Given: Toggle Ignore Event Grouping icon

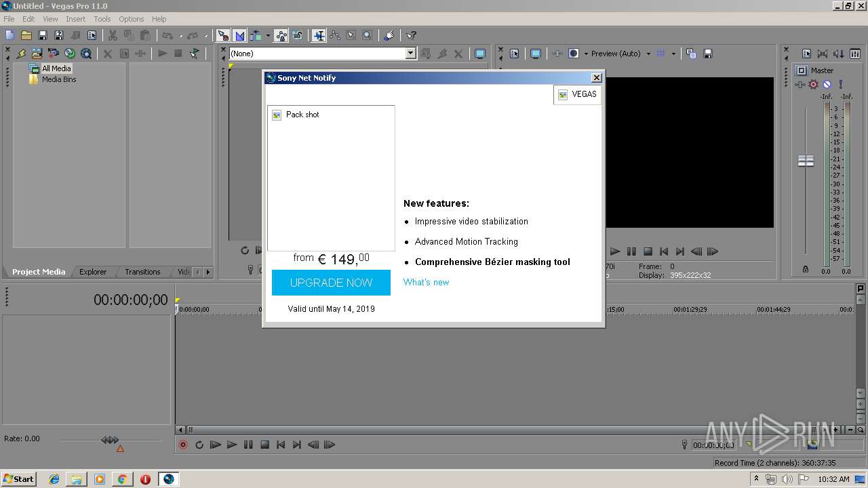Looking at the screenshot, I should [298, 35].
